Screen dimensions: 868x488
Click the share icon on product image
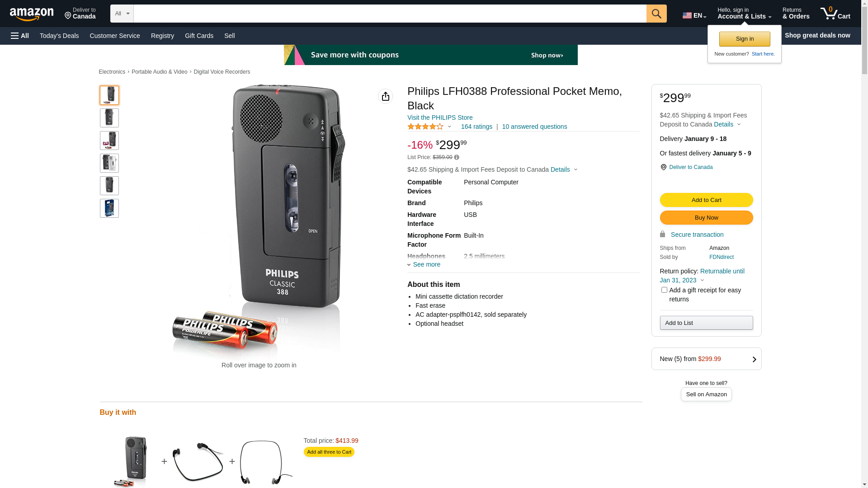pyautogui.click(x=385, y=96)
